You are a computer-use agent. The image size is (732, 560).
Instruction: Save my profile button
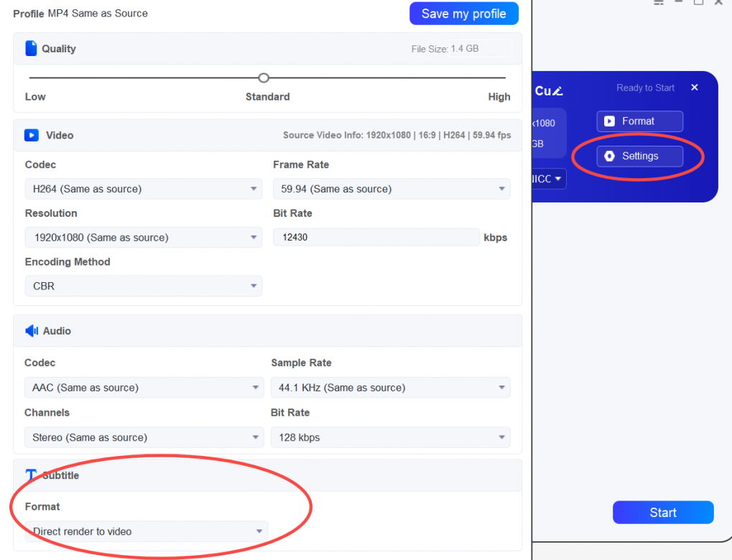coord(463,14)
